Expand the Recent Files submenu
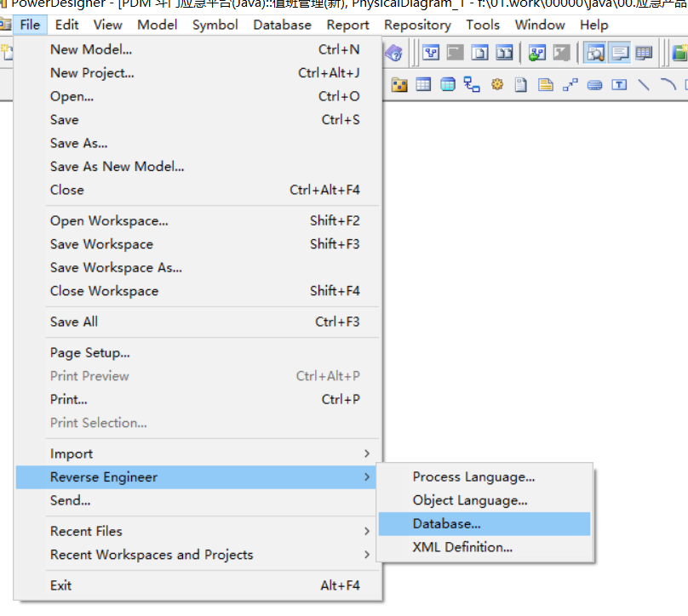 [x=198, y=531]
